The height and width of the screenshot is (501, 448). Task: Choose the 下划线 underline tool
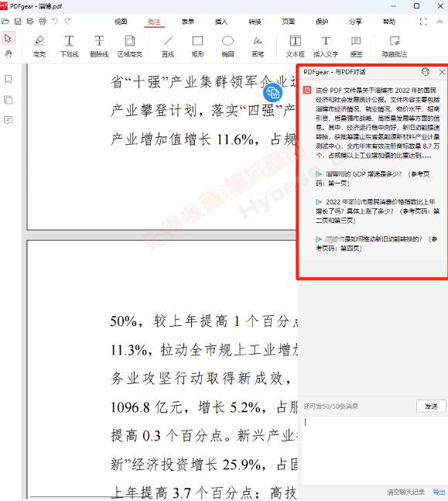70,46
